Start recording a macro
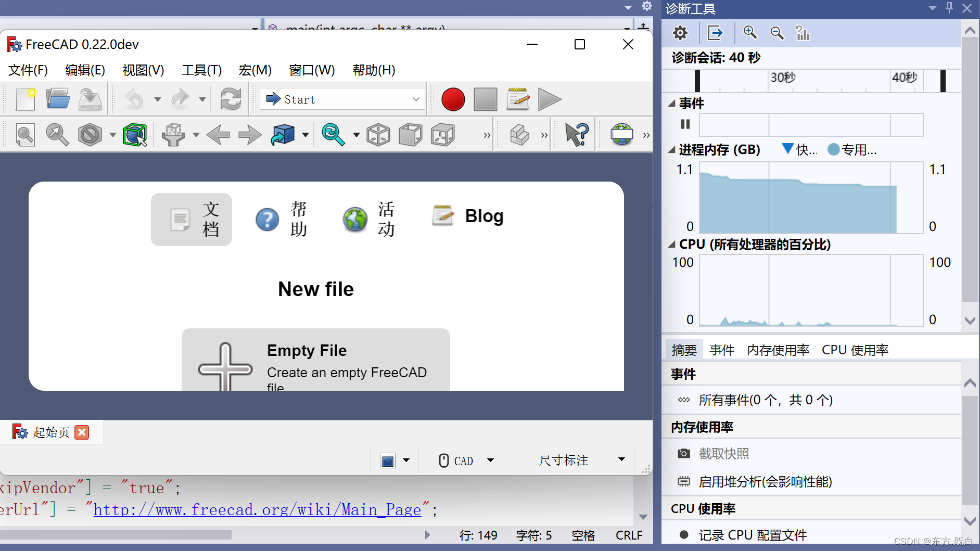Screen dimensions: 980x551 tap(452, 99)
